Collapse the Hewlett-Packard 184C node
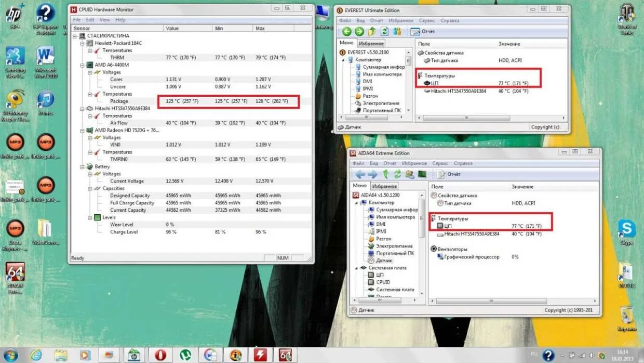 pos(83,43)
